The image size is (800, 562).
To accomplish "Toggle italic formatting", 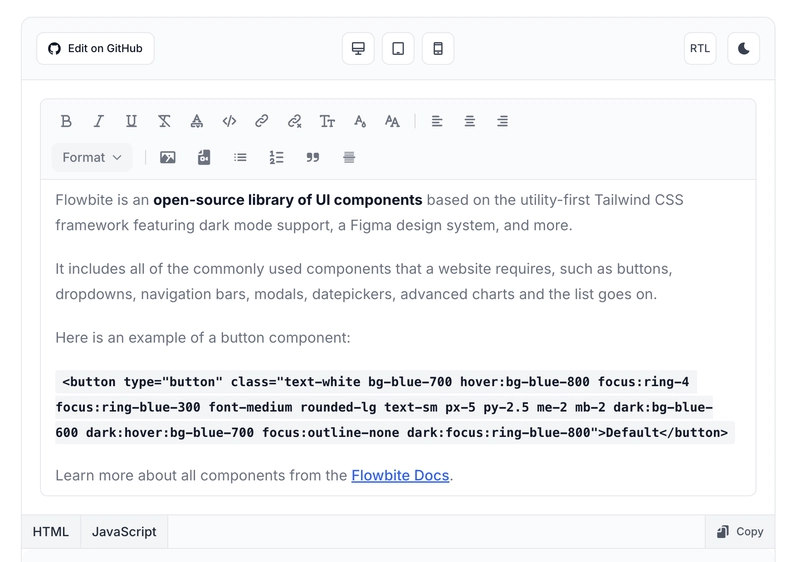I will 98,121.
